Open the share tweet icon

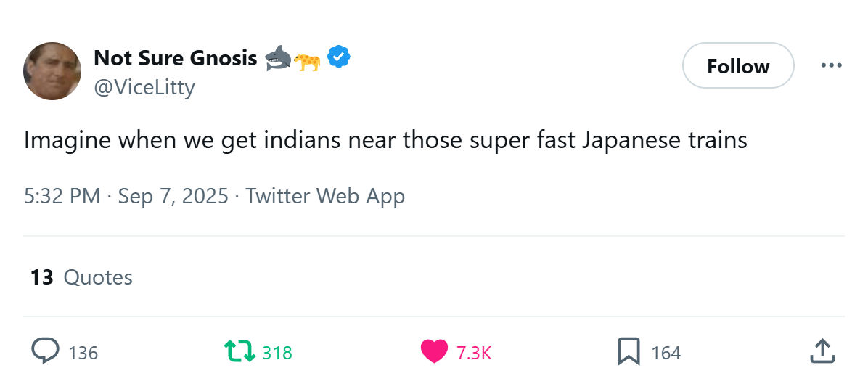tap(821, 351)
